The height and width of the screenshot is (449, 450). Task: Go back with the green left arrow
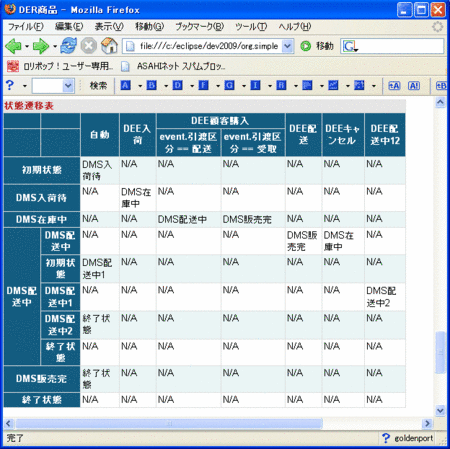[13, 46]
